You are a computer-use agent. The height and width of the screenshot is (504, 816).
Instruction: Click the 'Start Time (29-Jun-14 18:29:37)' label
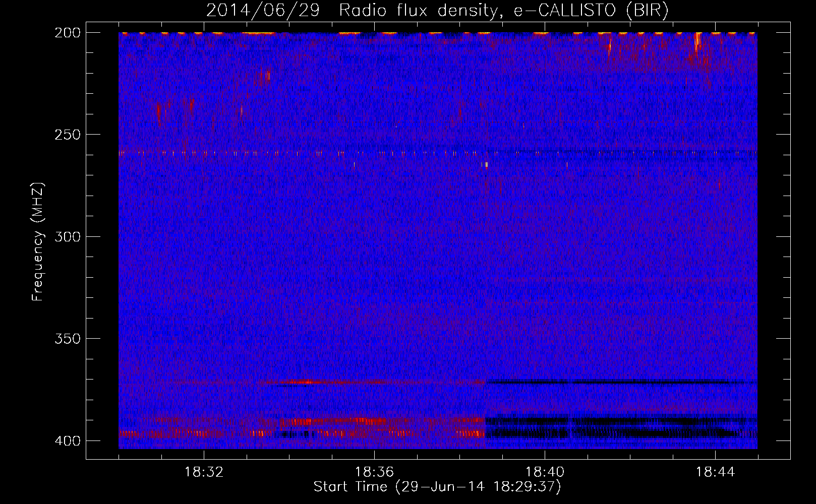(437, 487)
